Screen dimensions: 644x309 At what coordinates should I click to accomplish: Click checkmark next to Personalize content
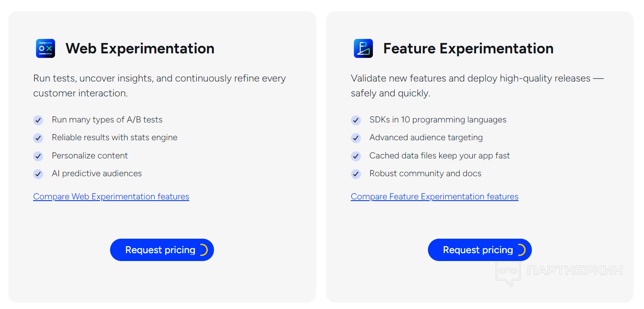click(38, 156)
